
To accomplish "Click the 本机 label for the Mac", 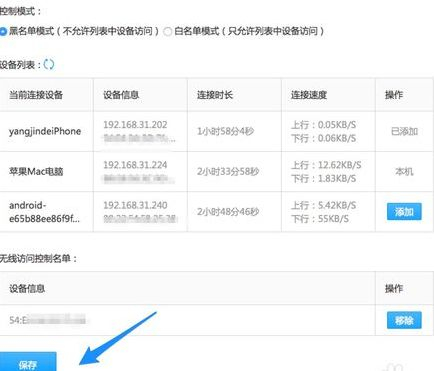I will (x=404, y=172).
